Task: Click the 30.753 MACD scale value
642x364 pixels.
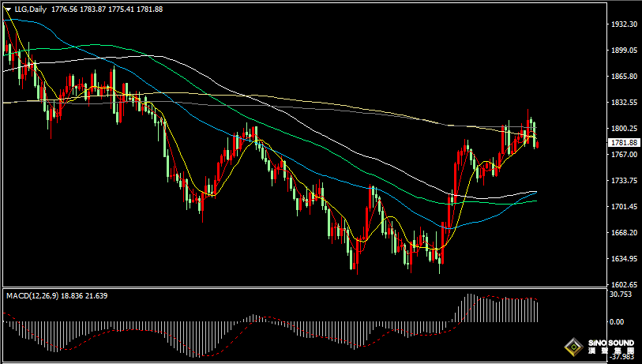Action: 621,295
